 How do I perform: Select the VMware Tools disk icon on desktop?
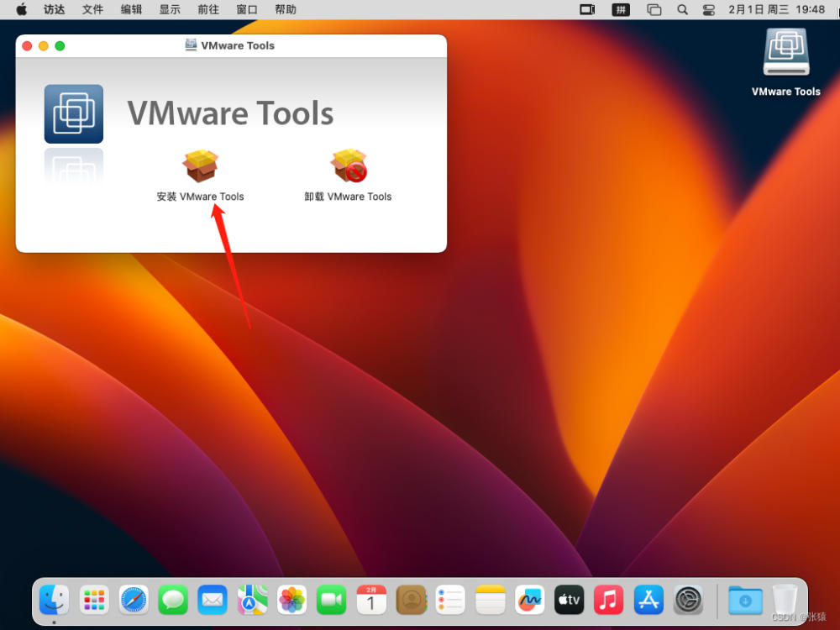786,52
